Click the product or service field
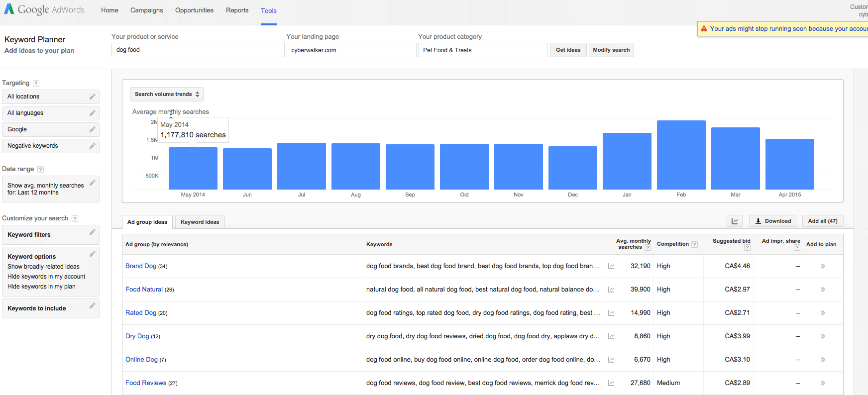Viewport: 868px width, 395px height. coord(198,50)
